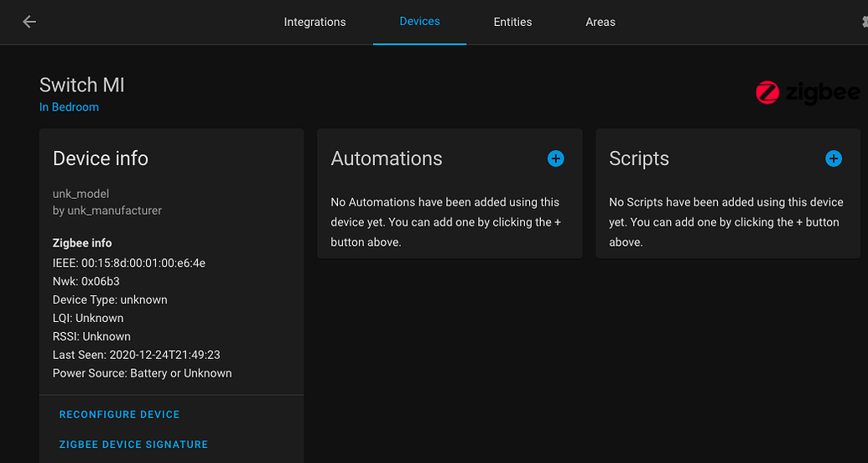Click the Automations card heading
The width and height of the screenshot is (868, 463).
click(387, 159)
